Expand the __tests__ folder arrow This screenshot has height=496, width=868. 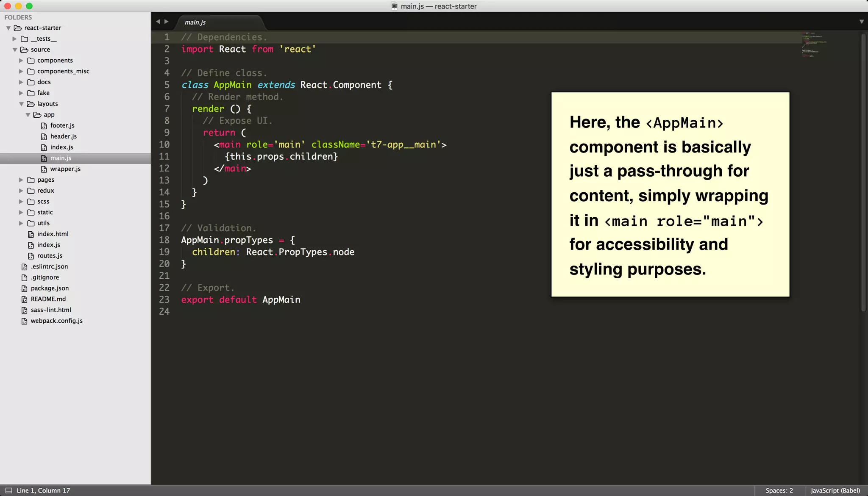(14, 39)
